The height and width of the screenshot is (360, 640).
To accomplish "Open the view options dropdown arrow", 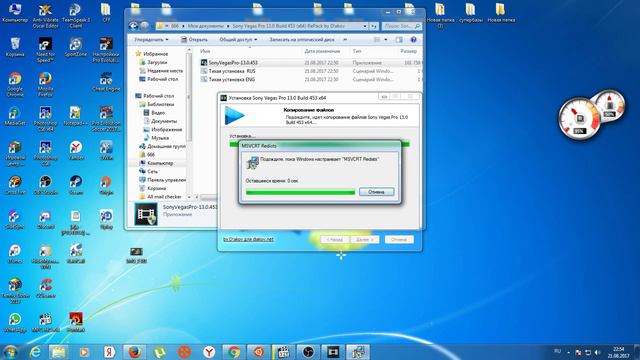I will click(386, 40).
